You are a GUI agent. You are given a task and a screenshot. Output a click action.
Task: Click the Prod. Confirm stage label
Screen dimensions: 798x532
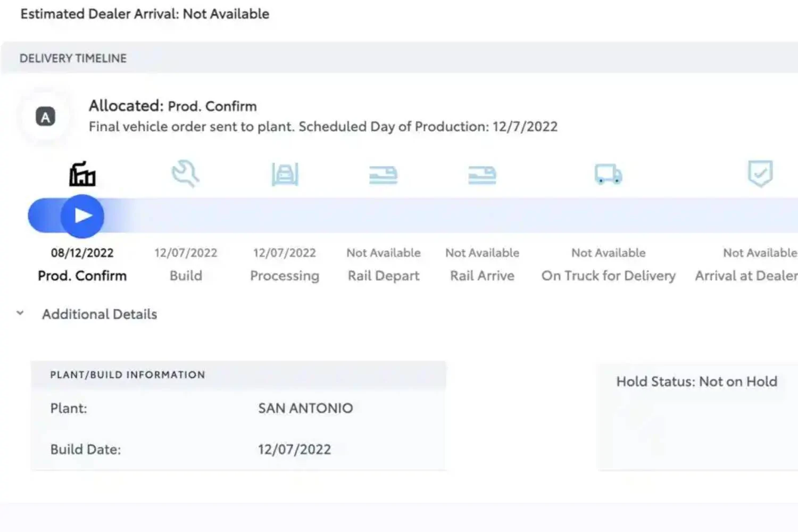(82, 276)
